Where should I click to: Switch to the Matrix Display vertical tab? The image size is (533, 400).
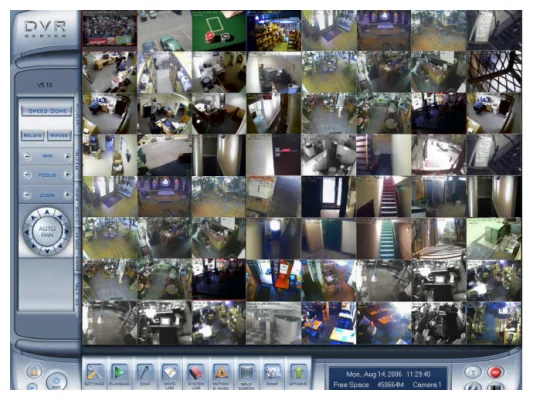click(x=78, y=251)
